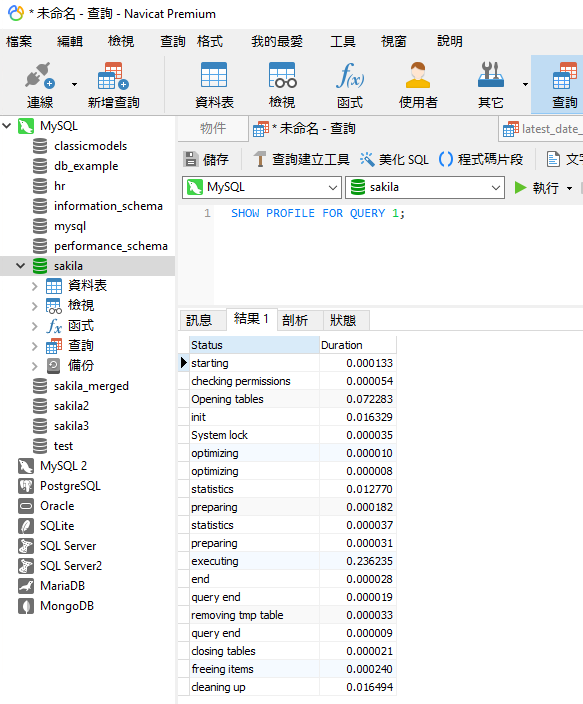Select the sakila_merged database
The width and height of the screenshot is (583, 704).
click(x=91, y=386)
